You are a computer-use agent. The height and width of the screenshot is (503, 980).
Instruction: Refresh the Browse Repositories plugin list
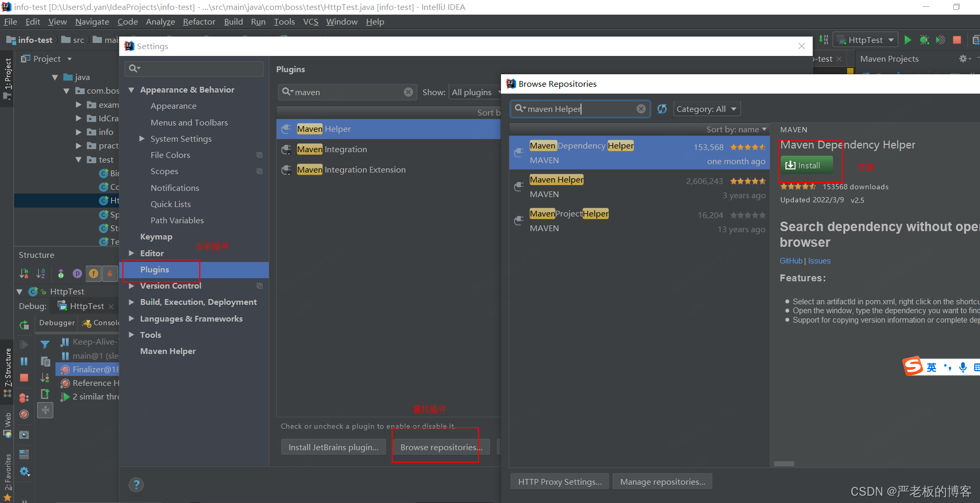coord(662,109)
